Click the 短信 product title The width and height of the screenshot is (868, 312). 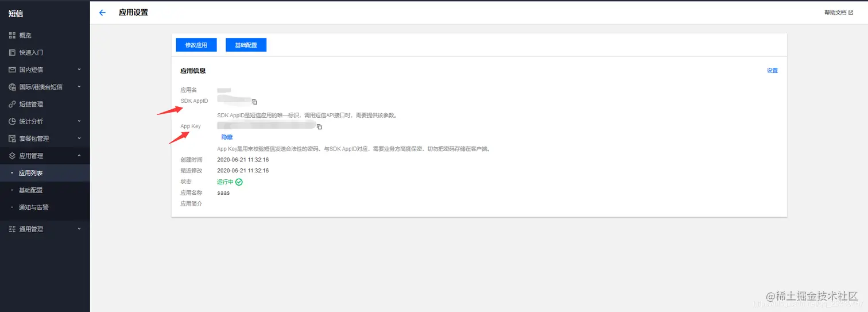(16, 13)
